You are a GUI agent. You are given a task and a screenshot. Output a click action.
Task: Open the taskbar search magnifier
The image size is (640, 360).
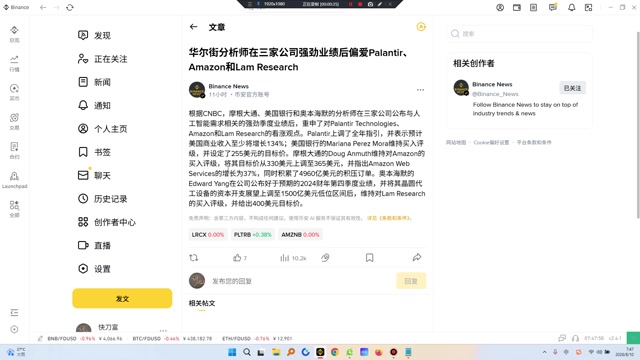click(247, 352)
